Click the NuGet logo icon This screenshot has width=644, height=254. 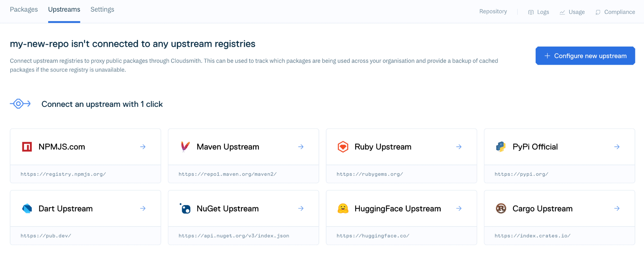point(185,208)
